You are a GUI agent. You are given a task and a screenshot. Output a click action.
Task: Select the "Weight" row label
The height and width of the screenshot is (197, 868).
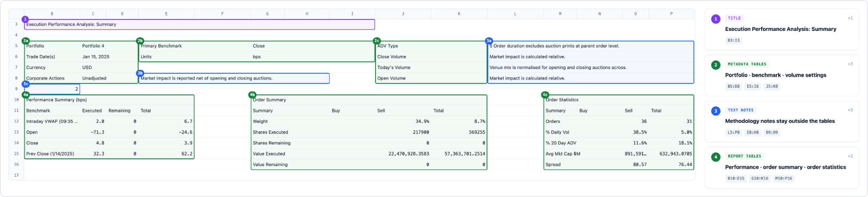point(290,121)
